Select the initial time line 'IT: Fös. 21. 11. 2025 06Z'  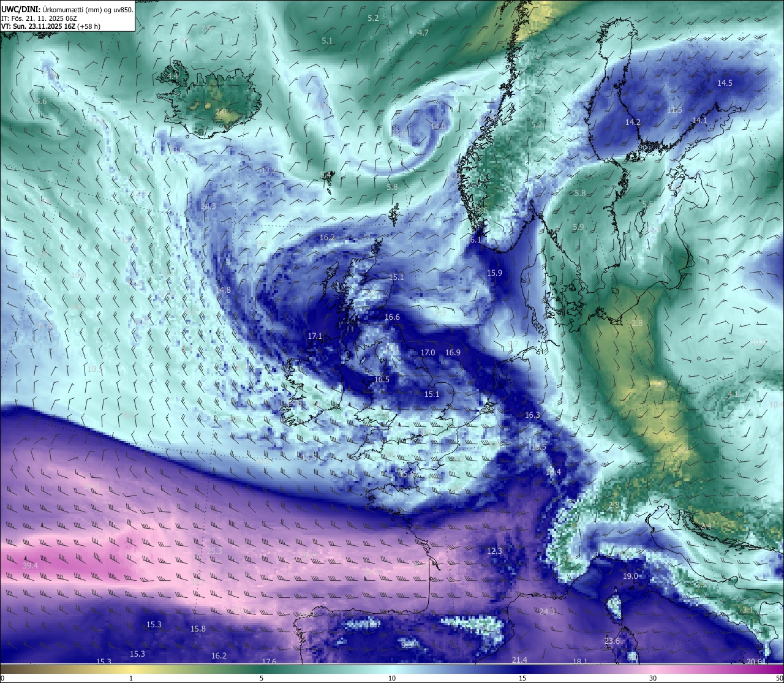coord(39,18)
